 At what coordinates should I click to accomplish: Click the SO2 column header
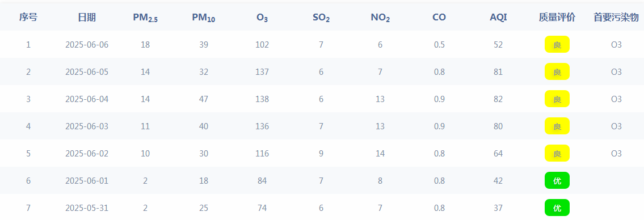coord(321,18)
